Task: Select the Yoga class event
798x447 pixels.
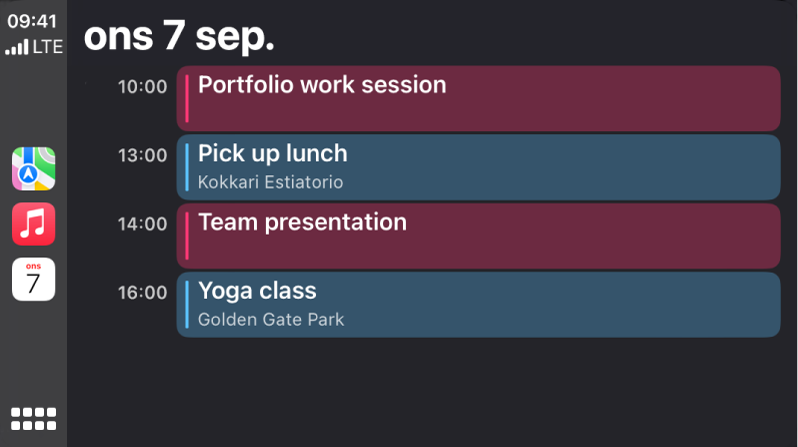Action: click(478, 304)
